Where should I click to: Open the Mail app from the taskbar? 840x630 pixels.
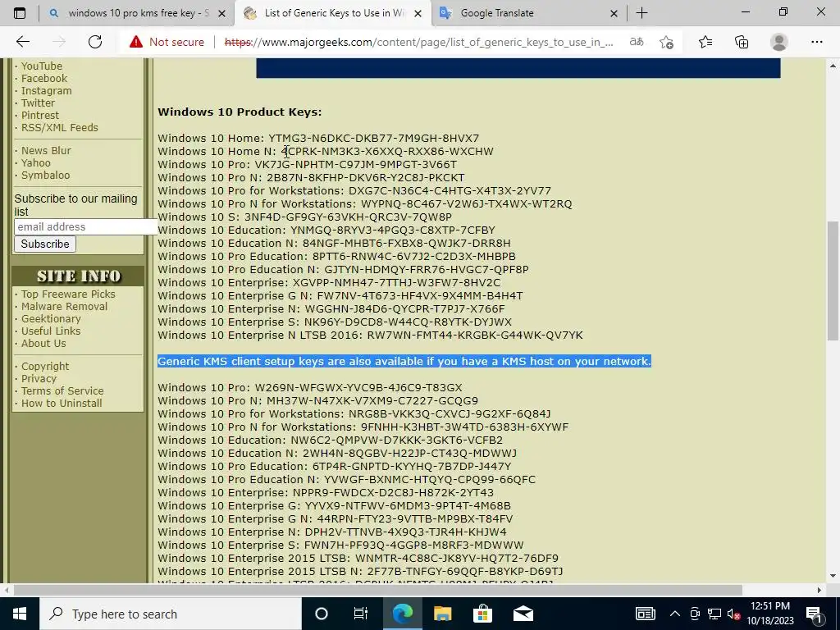tap(523, 614)
